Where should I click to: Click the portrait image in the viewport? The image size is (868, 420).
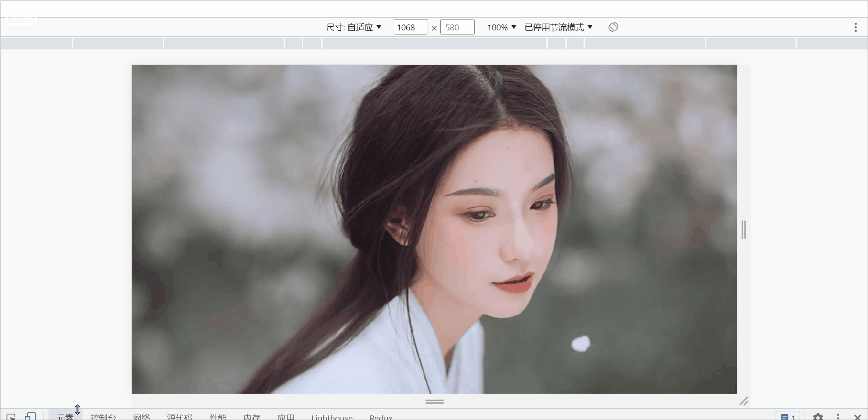coord(434,229)
